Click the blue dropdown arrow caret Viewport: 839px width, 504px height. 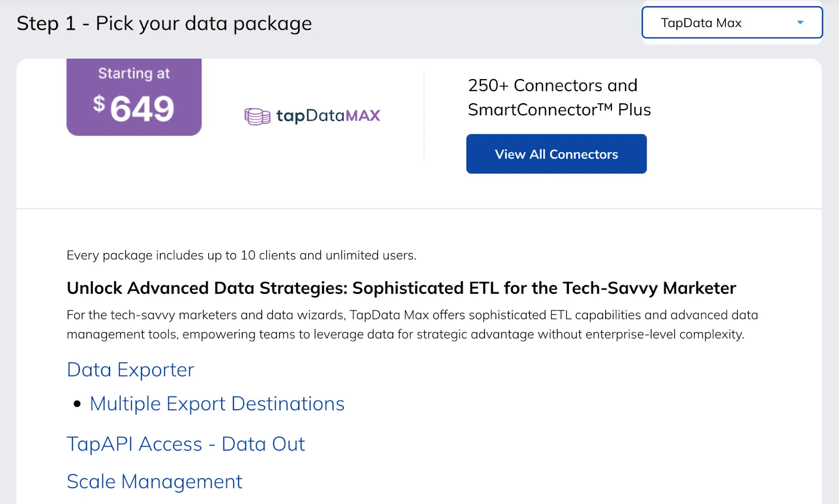click(800, 23)
